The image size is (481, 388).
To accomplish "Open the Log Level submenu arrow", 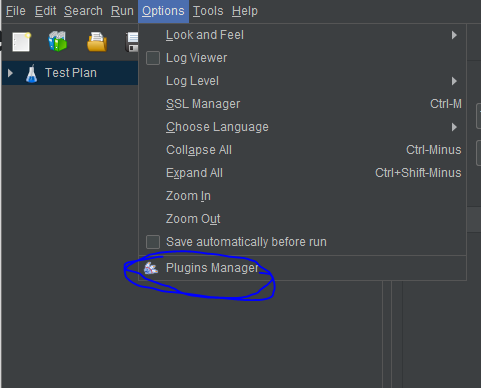I will 454,81.
